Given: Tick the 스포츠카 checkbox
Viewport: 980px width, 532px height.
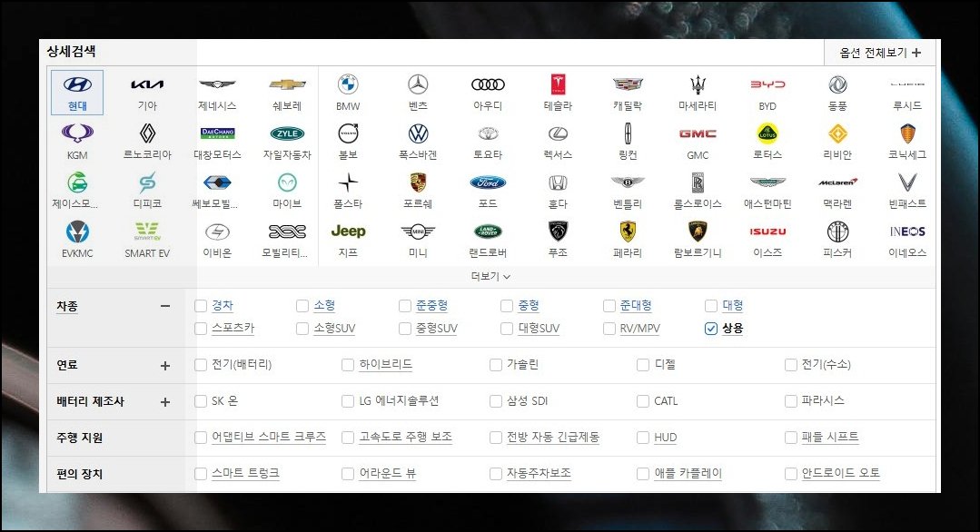Looking at the screenshot, I should tap(201, 329).
